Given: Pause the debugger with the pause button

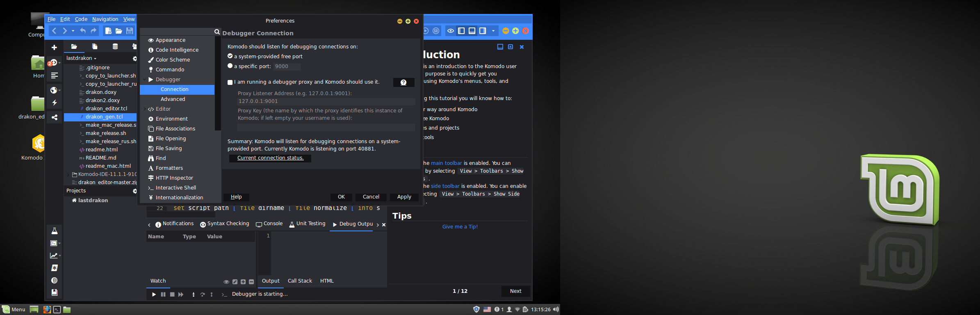Looking at the screenshot, I should point(163,294).
